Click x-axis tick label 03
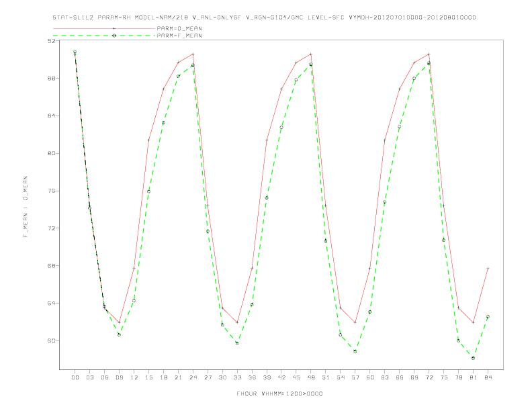The height and width of the screenshot is (411, 532). point(90,377)
